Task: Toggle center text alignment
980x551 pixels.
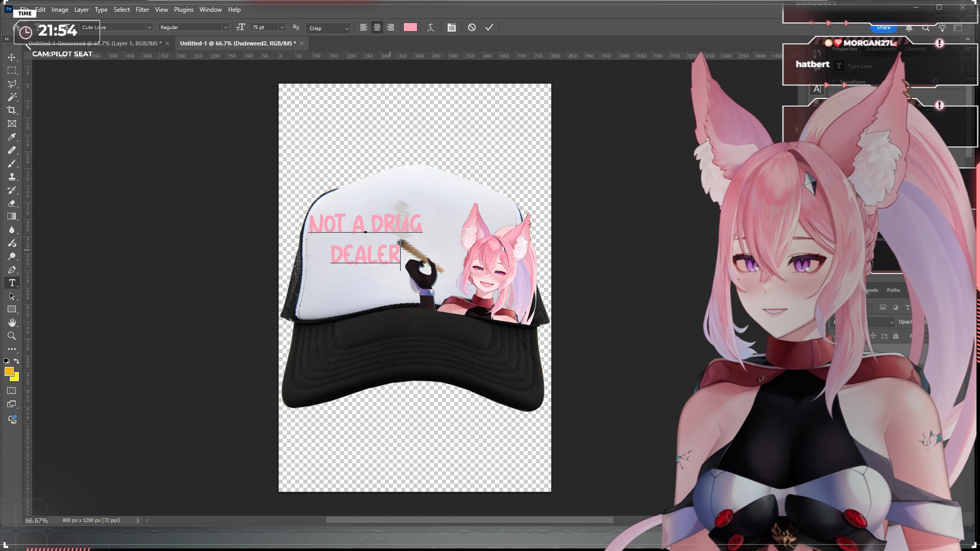Action: pyautogui.click(x=377, y=28)
